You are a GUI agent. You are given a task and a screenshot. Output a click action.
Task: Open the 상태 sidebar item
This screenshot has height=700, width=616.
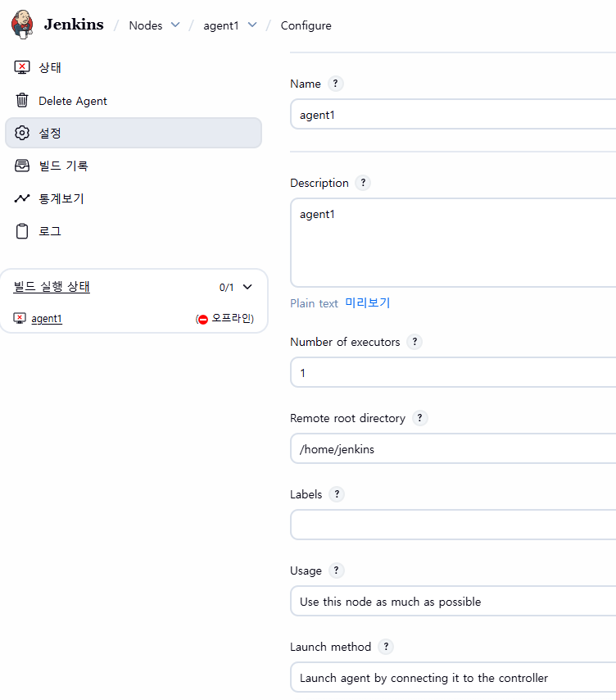pyautogui.click(x=134, y=67)
